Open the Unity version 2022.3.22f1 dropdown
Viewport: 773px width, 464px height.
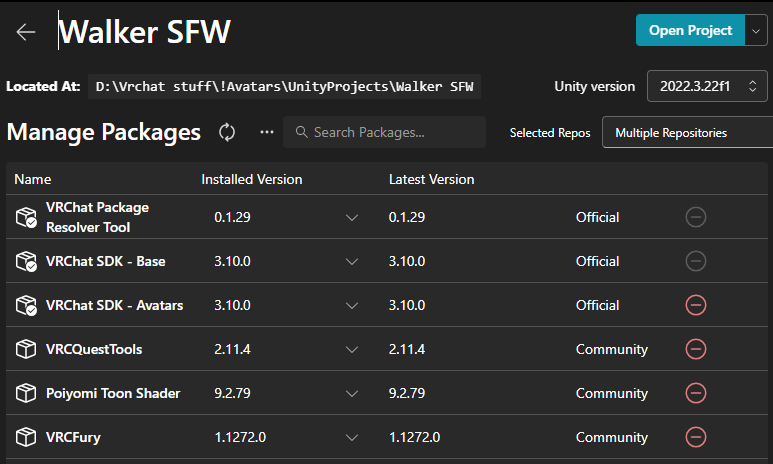708,86
